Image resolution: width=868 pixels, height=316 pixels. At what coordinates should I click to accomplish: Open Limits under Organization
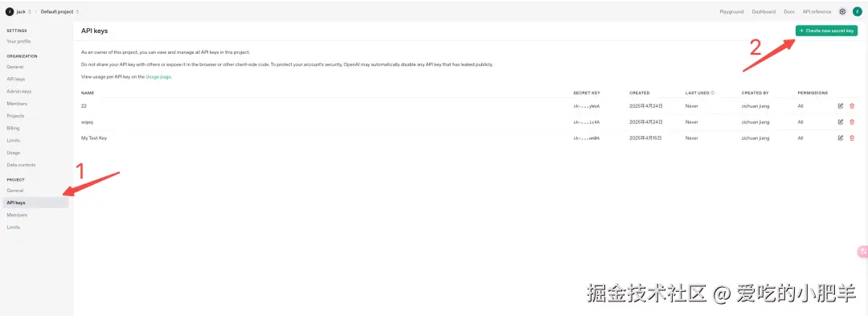point(14,141)
